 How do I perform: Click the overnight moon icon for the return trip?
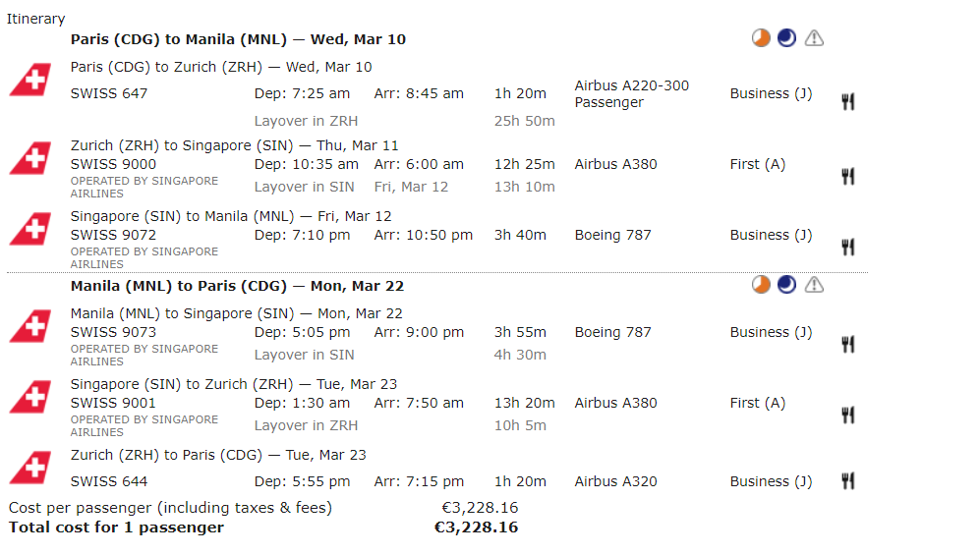[x=786, y=285]
